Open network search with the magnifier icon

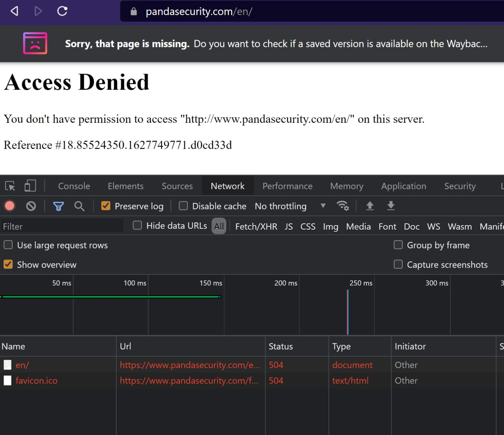79,206
